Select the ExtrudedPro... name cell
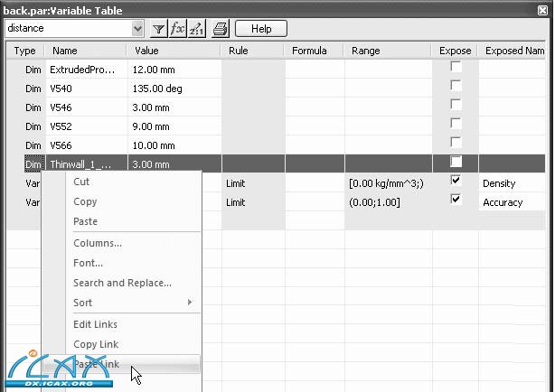Screen dimensions: 555x392 [x=87, y=70]
